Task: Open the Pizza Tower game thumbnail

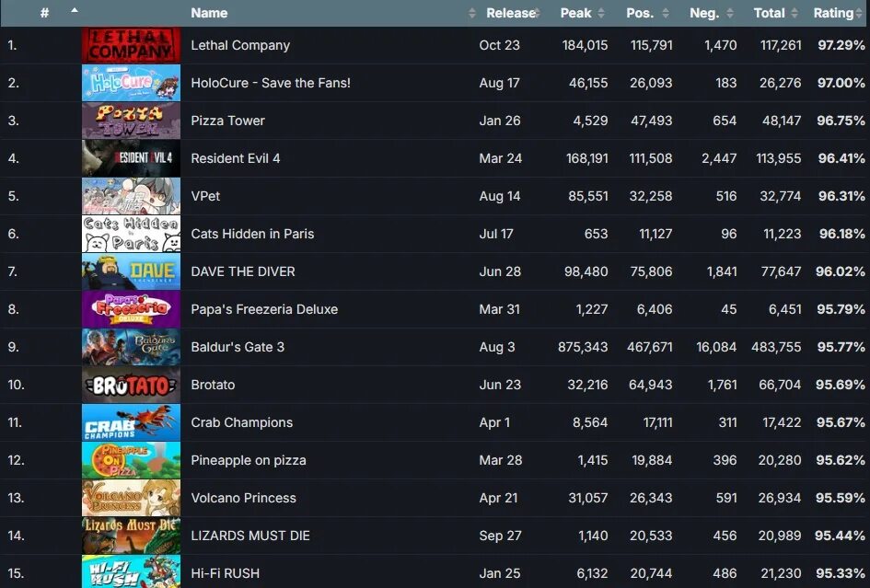Action: tap(131, 121)
